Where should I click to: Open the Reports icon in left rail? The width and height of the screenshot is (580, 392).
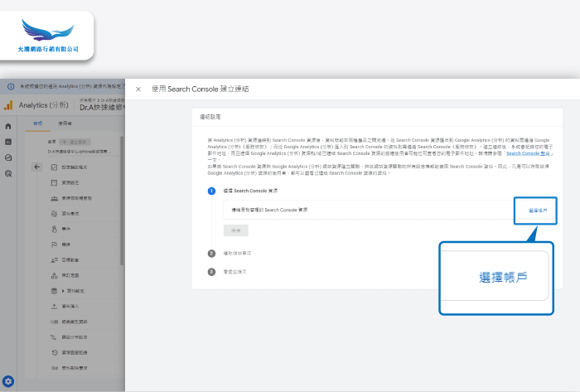coord(8,142)
